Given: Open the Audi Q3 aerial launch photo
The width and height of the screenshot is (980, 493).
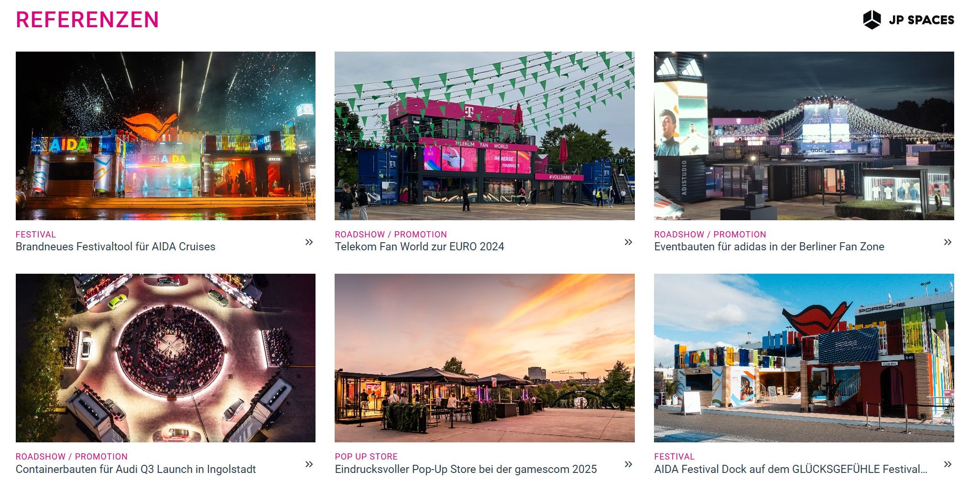Looking at the screenshot, I should (x=165, y=358).
